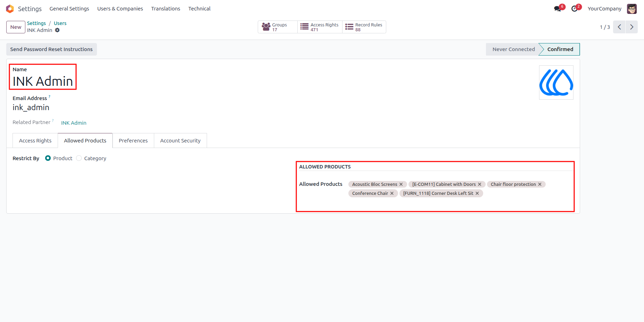Open Translations menu
The image size is (644, 322).
point(165,9)
